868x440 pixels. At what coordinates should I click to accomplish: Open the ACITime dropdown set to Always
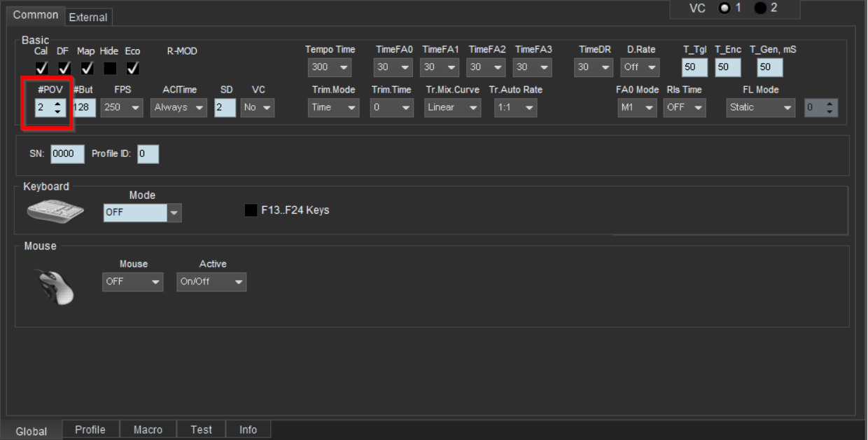point(178,107)
